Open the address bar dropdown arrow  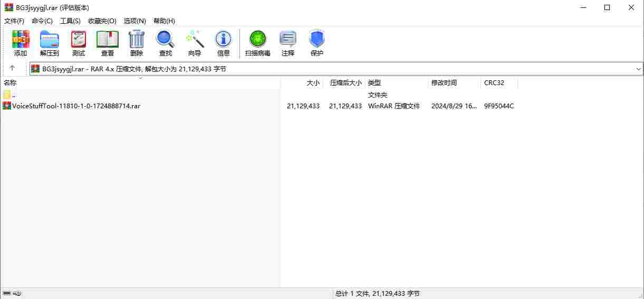(x=639, y=69)
